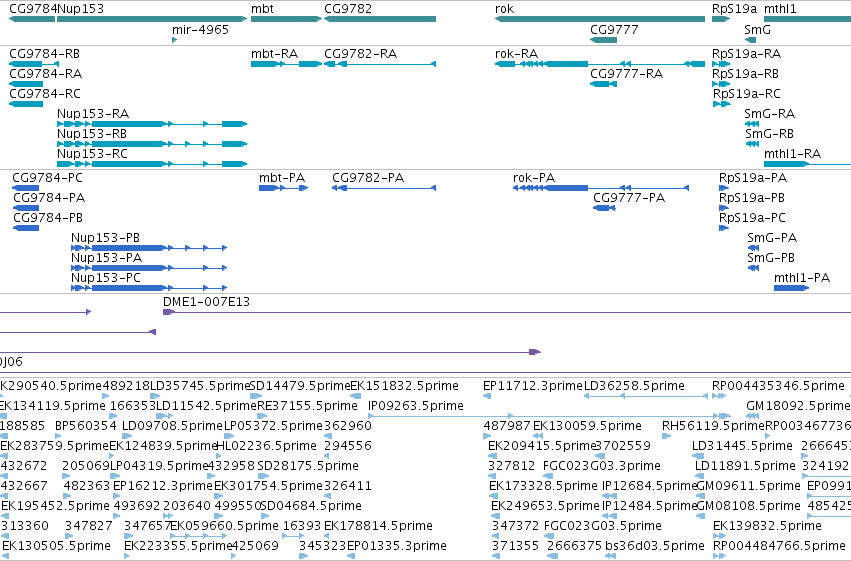Click the CG9784-PC protein feature
Image resolution: width=851 pixels, height=561 pixels.
click(26, 188)
